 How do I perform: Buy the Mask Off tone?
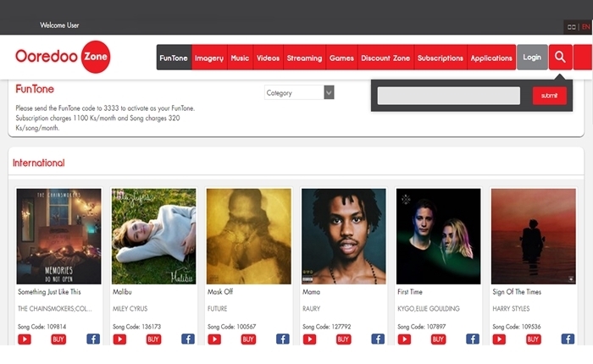(248, 339)
